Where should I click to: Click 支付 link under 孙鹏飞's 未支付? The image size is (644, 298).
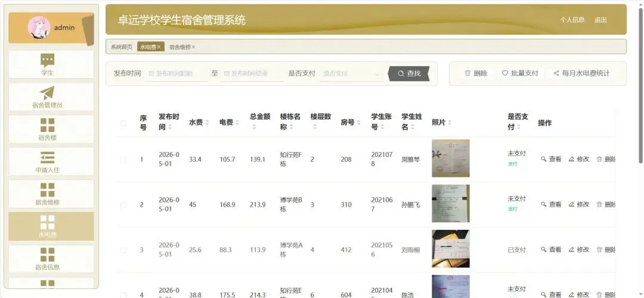click(x=513, y=209)
